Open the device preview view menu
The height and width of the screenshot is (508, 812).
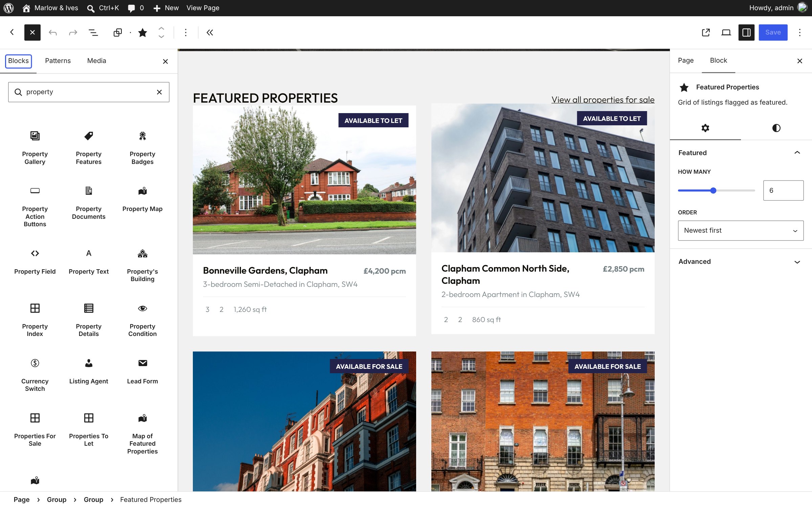click(726, 33)
